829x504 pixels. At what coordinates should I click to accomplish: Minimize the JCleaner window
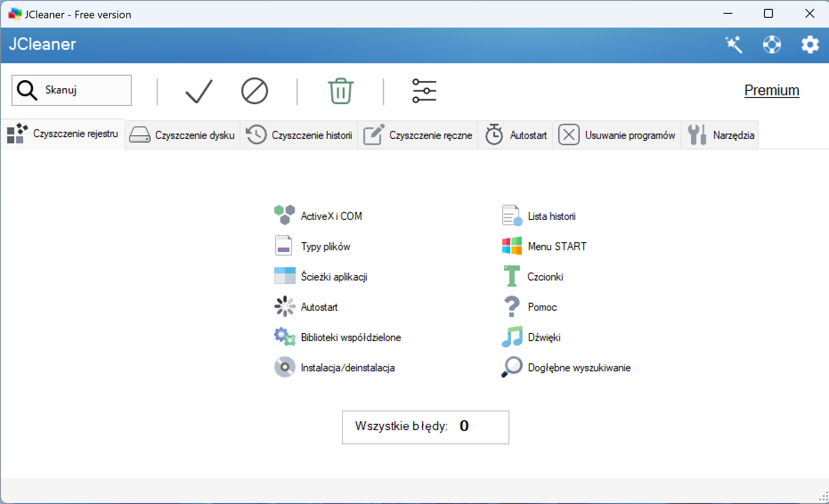(x=728, y=14)
